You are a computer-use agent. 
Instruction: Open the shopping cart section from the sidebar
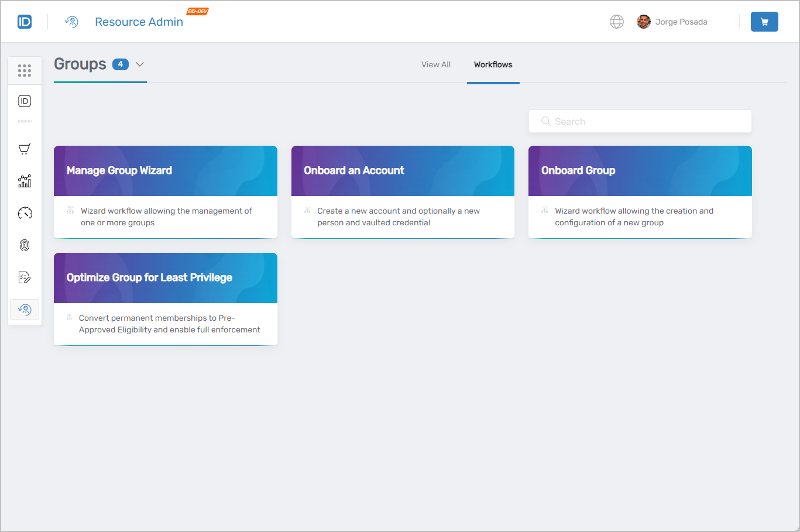(25, 149)
